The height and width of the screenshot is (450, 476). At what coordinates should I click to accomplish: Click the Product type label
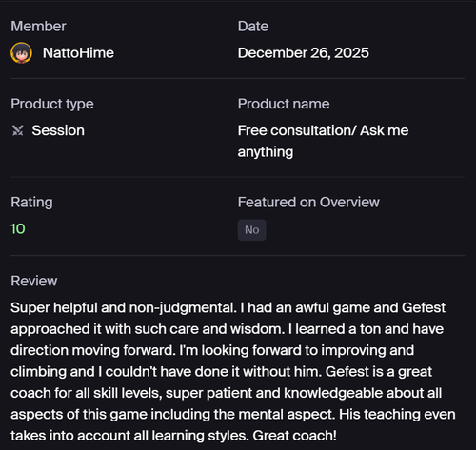52,104
